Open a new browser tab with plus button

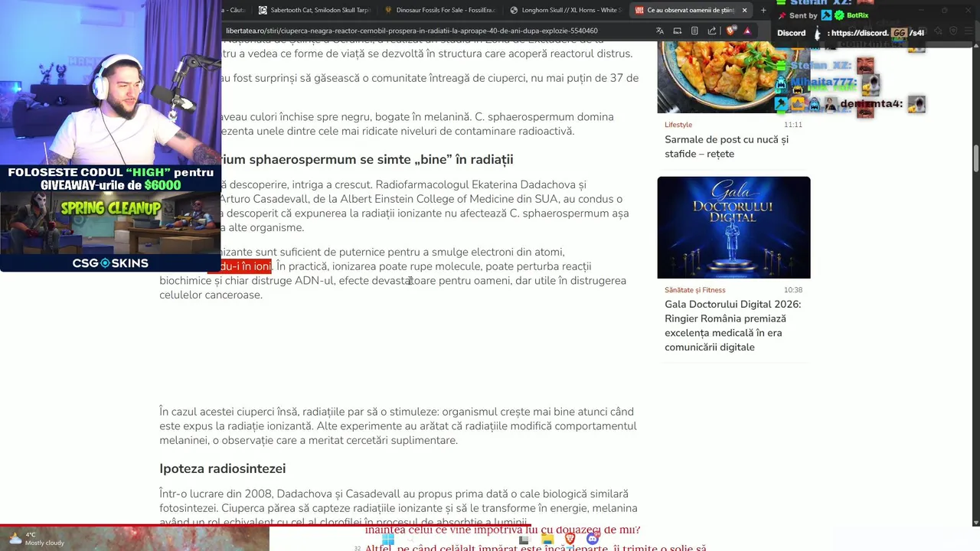pyautogui.click(x=763, y=10)
